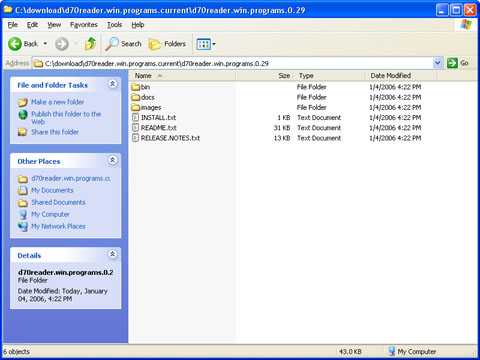Select the images folder icon
Image resolution: width=480 pixels, height=360 pixels.
tap(135, 107)
